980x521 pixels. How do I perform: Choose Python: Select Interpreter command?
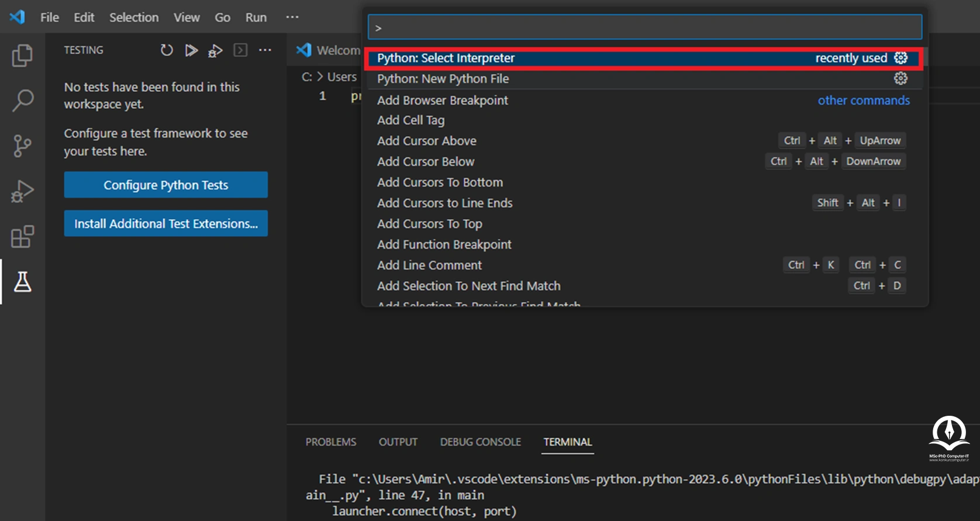pos(644,58)
